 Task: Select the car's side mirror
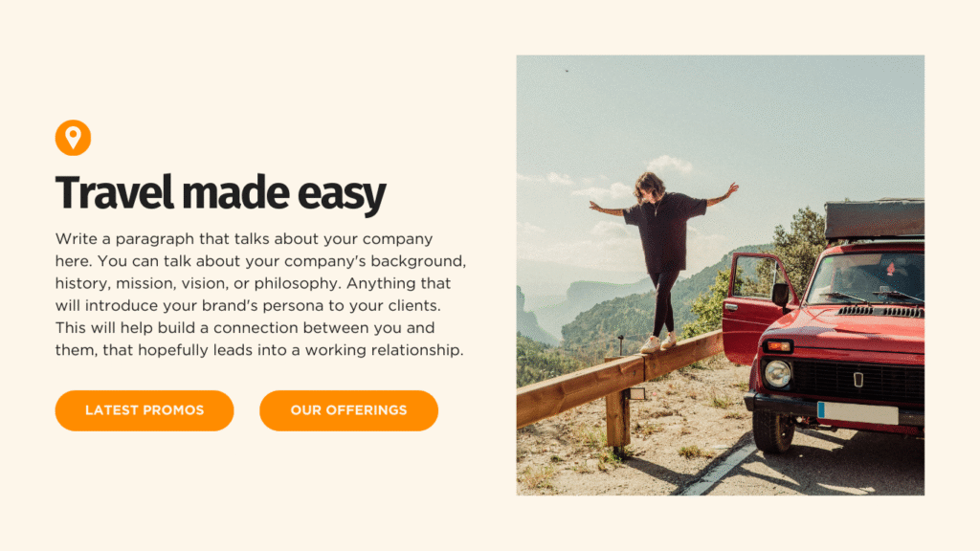pos(780,295)
